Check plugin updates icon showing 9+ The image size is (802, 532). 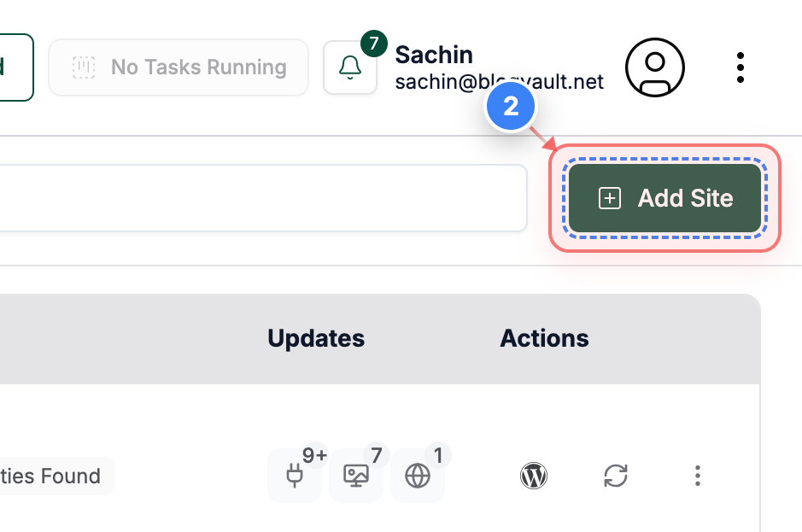(x=295, y=476)
